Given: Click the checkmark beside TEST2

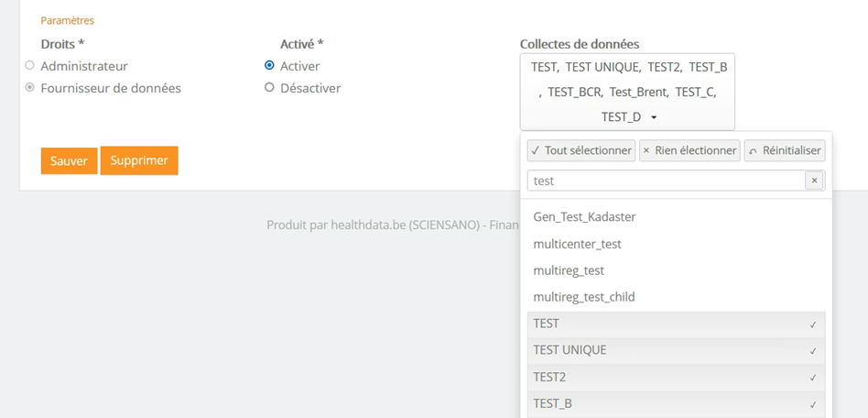Looking at the screenshot, I should tap(812, 378).
